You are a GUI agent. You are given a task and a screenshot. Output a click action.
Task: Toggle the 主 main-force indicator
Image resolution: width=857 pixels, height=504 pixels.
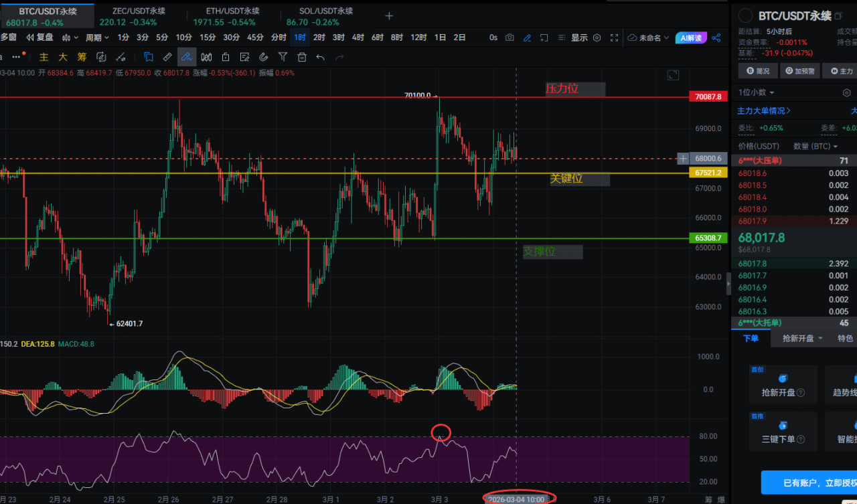tap(44, 58)
